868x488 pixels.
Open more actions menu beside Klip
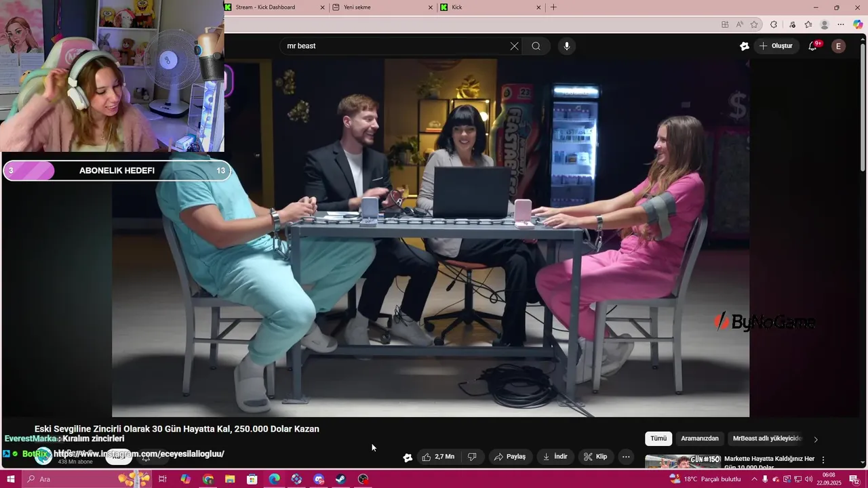click(x=626, y=457)
